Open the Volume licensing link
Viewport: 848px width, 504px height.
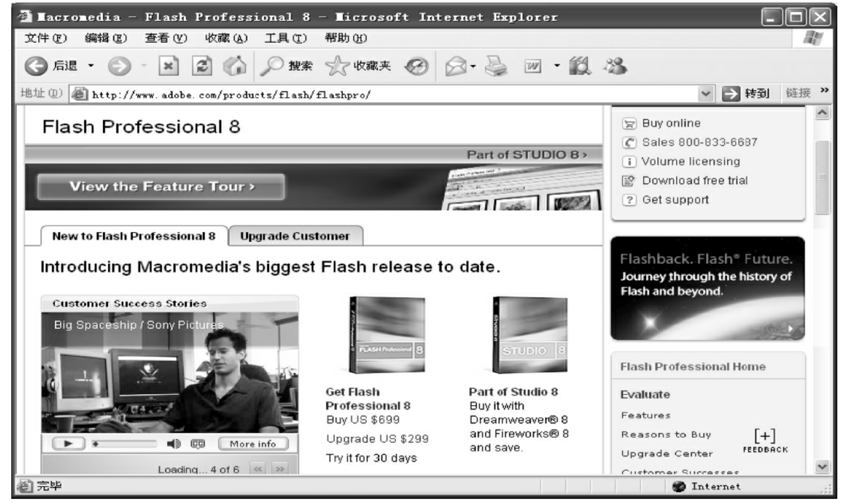[691, 162]
